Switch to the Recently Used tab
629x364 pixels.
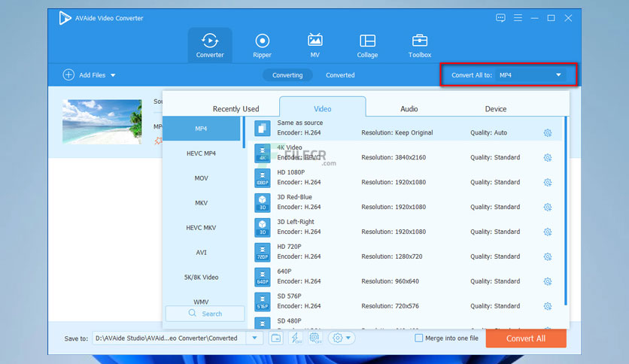[236, 108]
